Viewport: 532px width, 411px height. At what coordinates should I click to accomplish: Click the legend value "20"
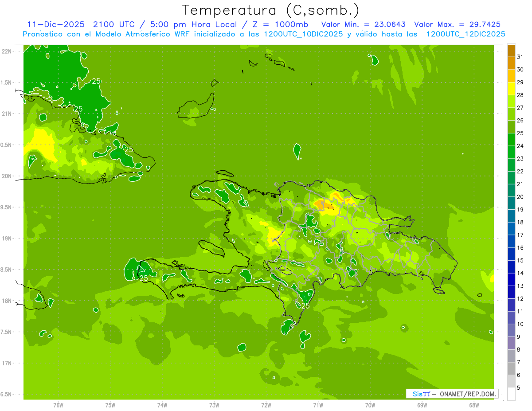coord(520,197)
